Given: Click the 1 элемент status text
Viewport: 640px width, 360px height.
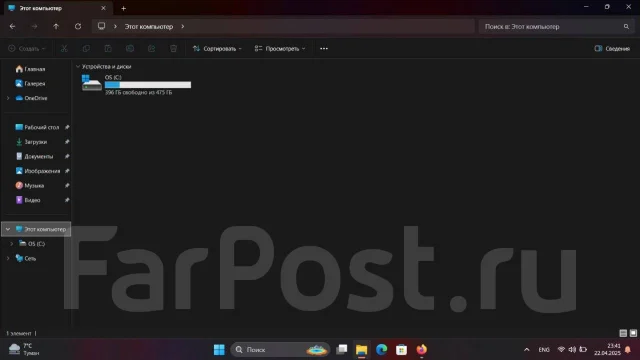Looking at the screenshot, I should 19,333.
